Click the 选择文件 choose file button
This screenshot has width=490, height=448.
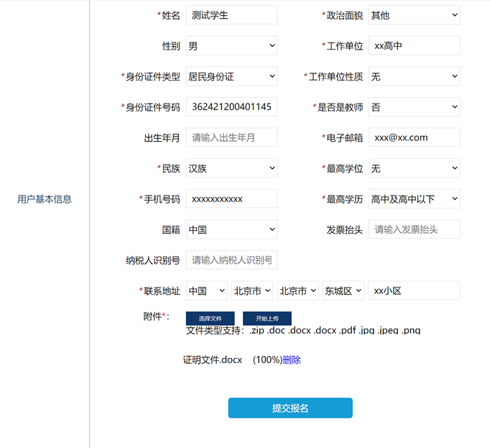tap(210, 318)
